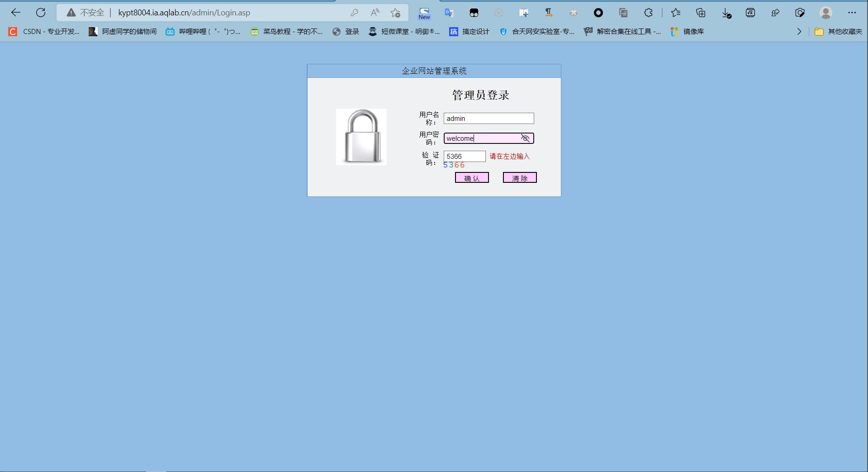Open the 短微课堂 bookmark
The height and width of the screenshot is (472, 868).
[404, 31]
